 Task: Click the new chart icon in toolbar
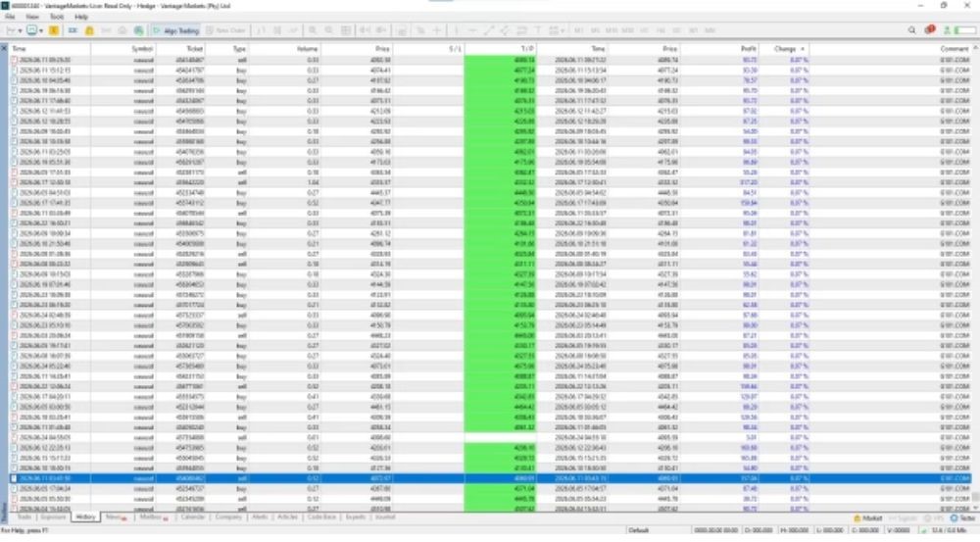(x=11, y=30)
